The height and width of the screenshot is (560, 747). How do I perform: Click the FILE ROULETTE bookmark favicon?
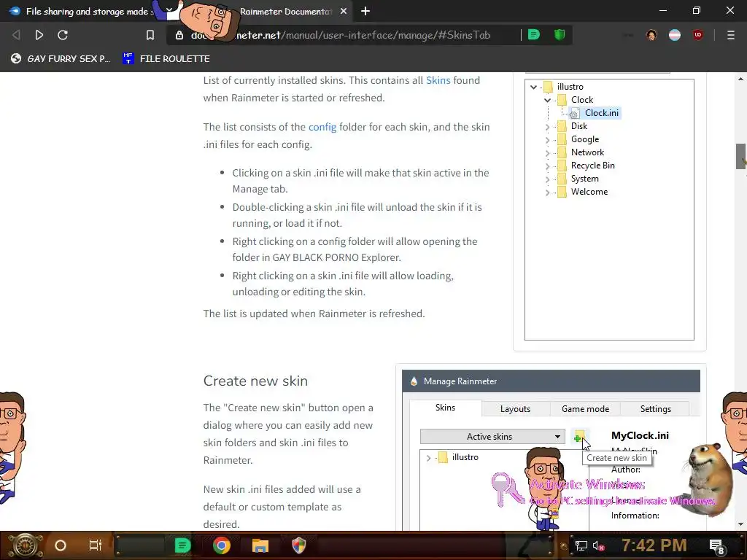coord(128,58)
